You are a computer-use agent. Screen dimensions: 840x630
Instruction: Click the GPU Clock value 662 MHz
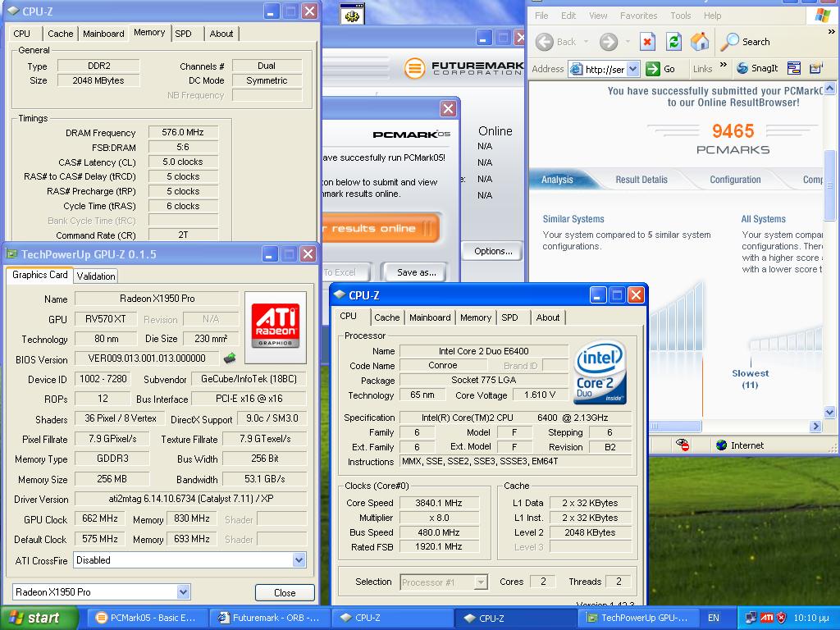100,518
